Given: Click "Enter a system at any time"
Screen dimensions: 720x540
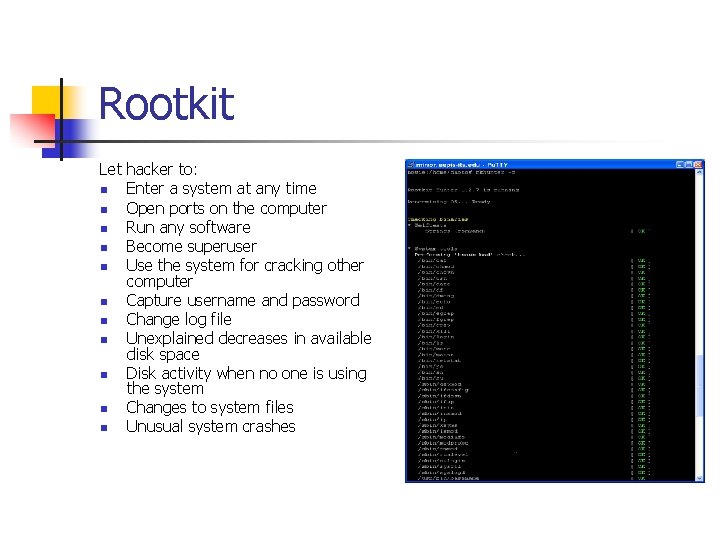Looking at the screenshot, I should pos(221,188).
